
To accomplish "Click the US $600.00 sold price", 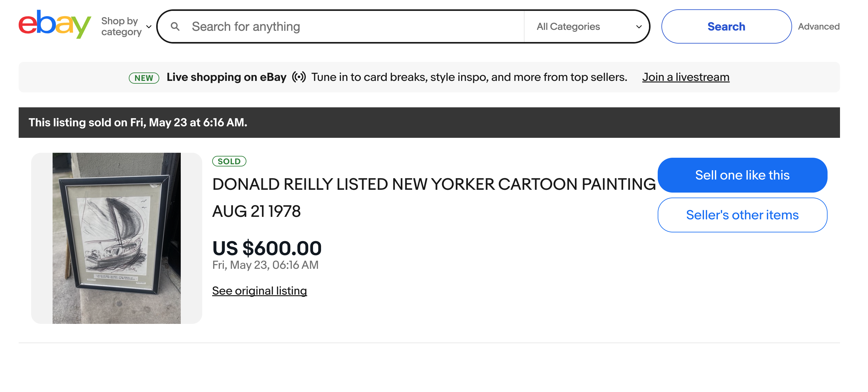I will tap(267, 248).
